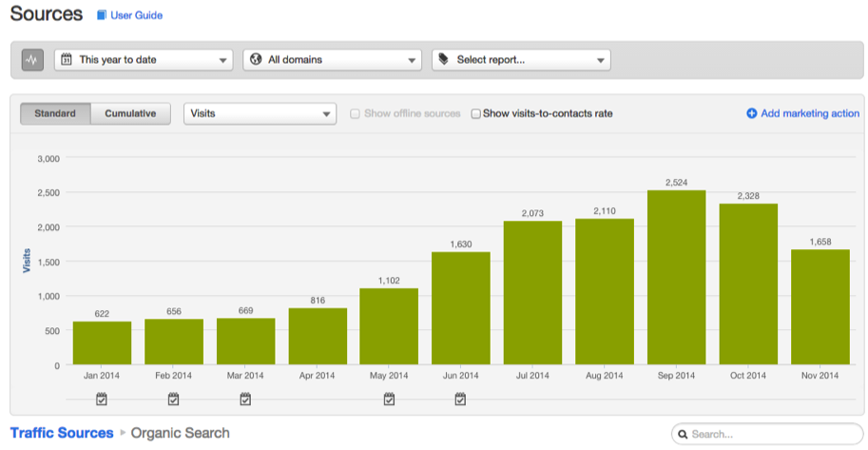Click the pulse activity icon button

point(32,60)
